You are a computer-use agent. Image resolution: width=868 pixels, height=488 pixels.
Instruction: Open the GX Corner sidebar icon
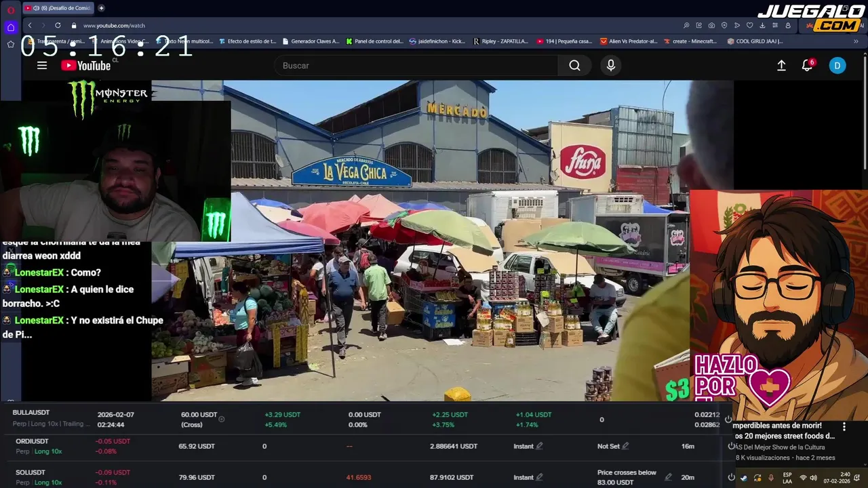[10, 27]
